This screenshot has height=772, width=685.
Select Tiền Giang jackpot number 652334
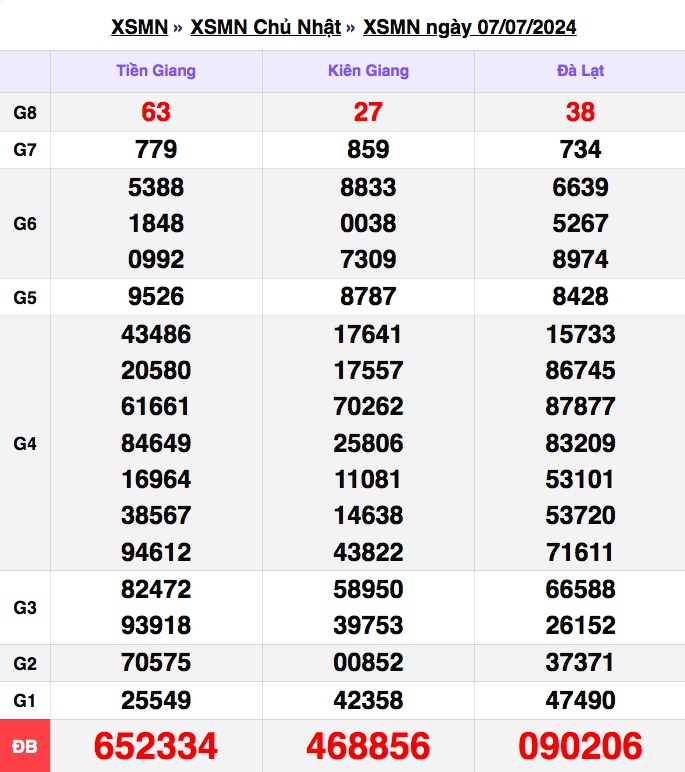pyautogui.click(x=156, y=746)
